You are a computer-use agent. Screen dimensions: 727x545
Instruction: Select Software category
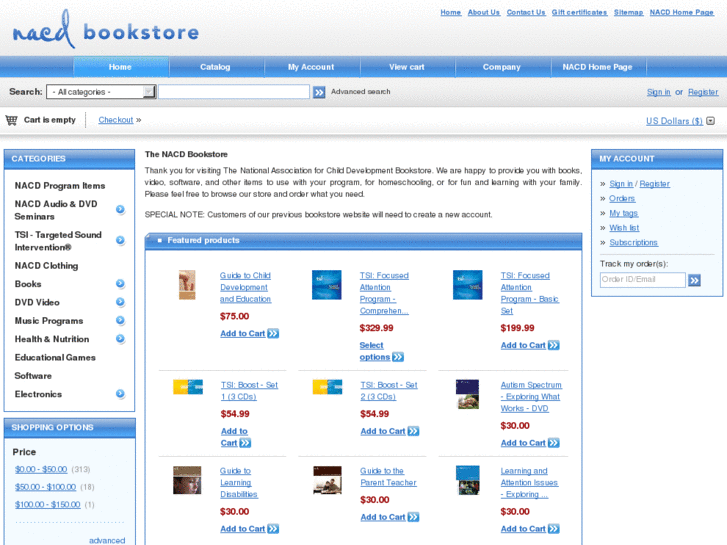[33, 376]
